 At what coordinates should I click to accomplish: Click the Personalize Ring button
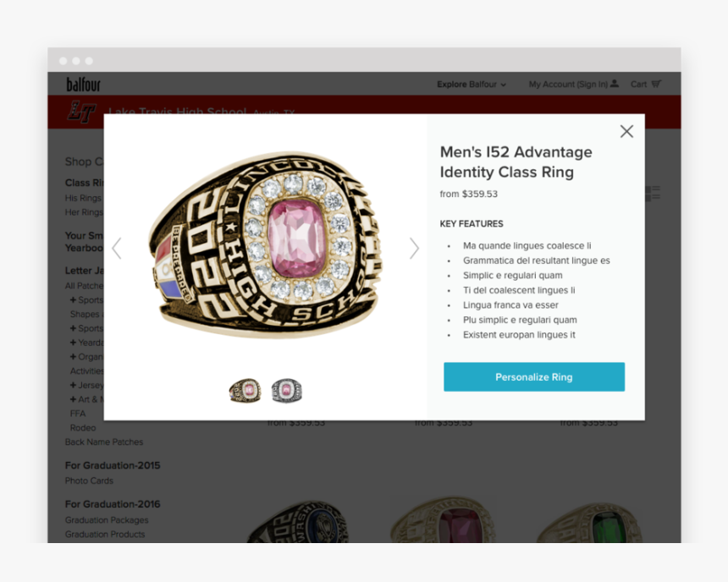(x=534, y=376)
